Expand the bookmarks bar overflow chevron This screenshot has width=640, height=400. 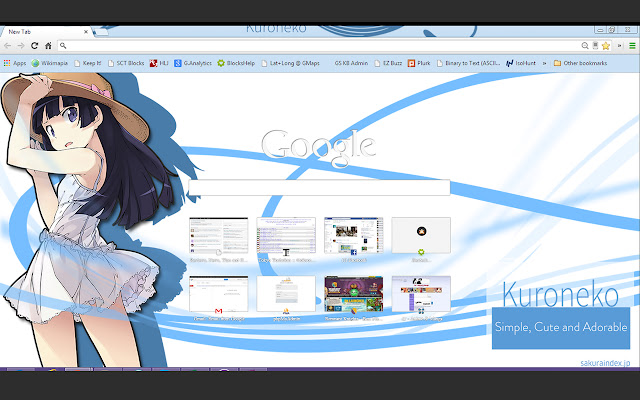coord(544,63)
